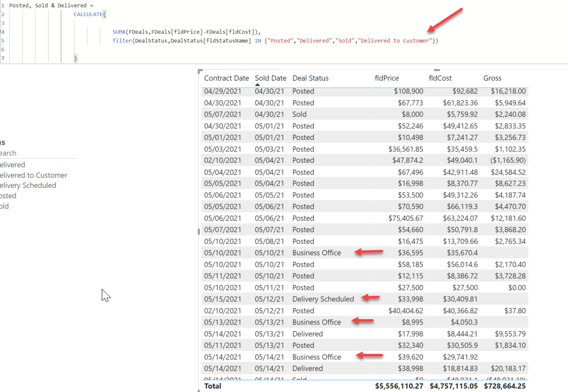
Task: Select contract date 04/29/2021 cell
Action: pos(223,91)
